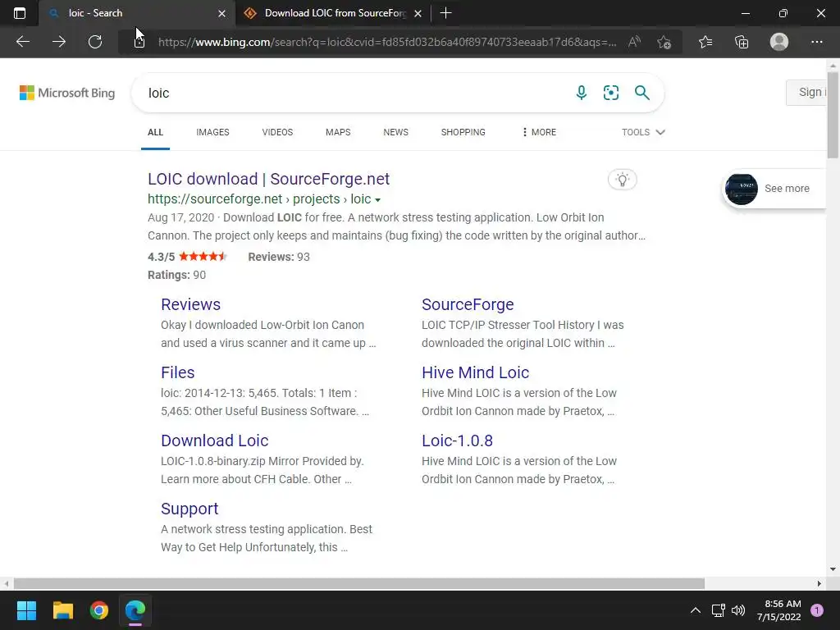The width and height of the screenshot is (840, 630).
Task: Click the https://sourceforge.net › projects › loic URL
Action: (259, 199)
